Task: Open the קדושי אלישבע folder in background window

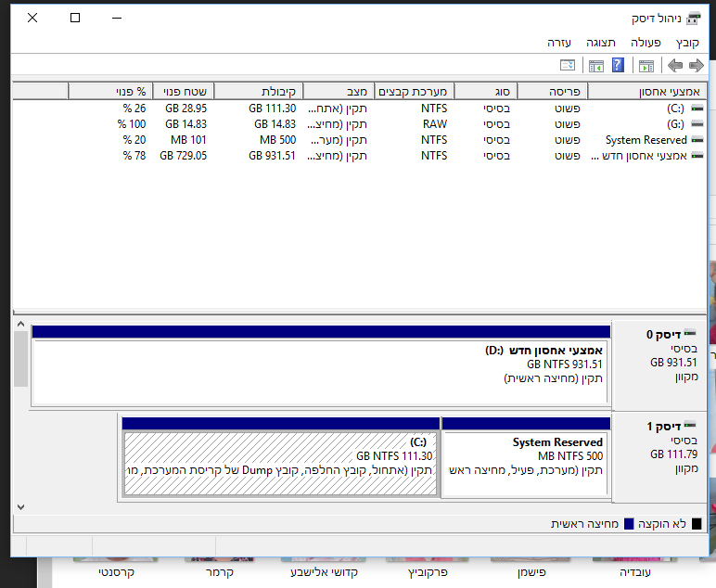Action: [x=324, y=572]
